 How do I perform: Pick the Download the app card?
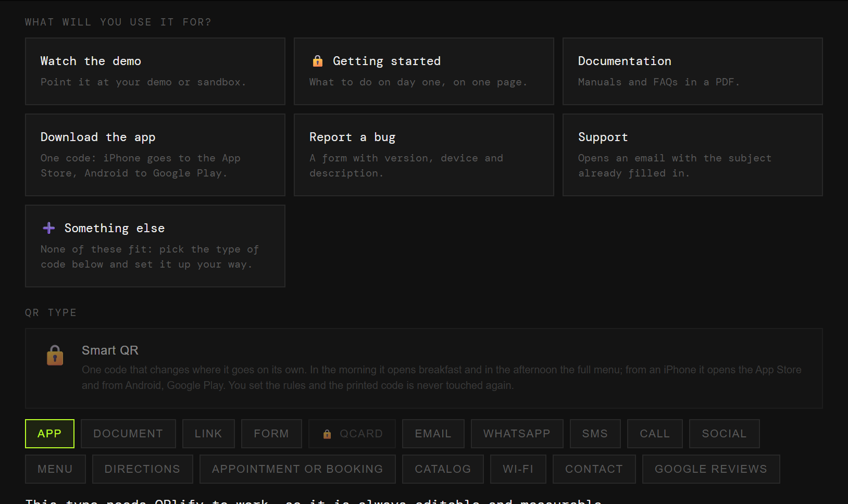(155, 155)
